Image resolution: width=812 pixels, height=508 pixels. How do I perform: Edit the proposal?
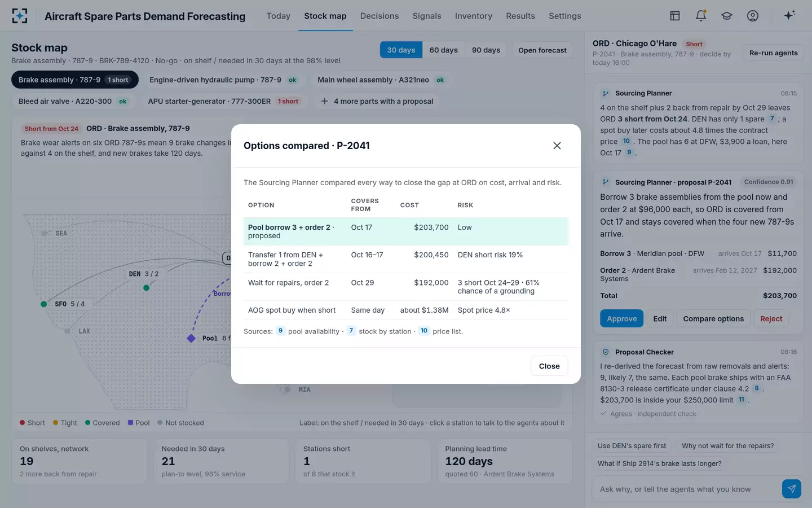tap(660, 318)
